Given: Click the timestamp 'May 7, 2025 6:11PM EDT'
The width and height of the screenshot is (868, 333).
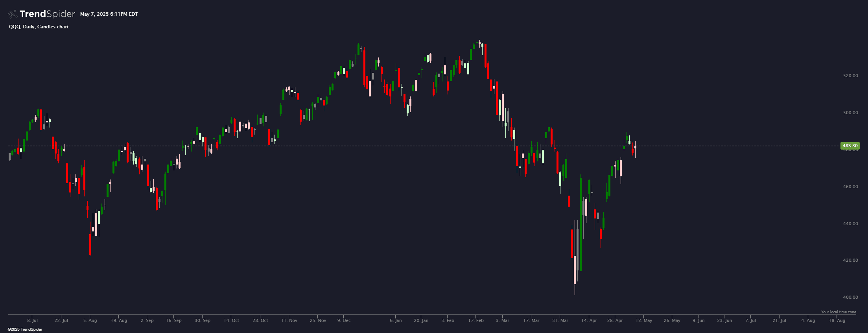Looking at the screenshot, I should tap(109, 14).
